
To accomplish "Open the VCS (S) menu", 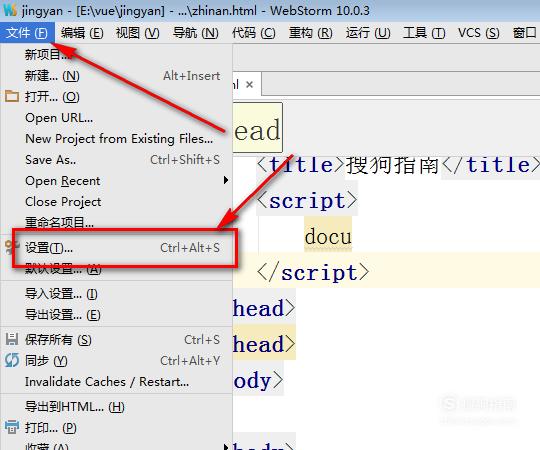I will click(478, 33).
